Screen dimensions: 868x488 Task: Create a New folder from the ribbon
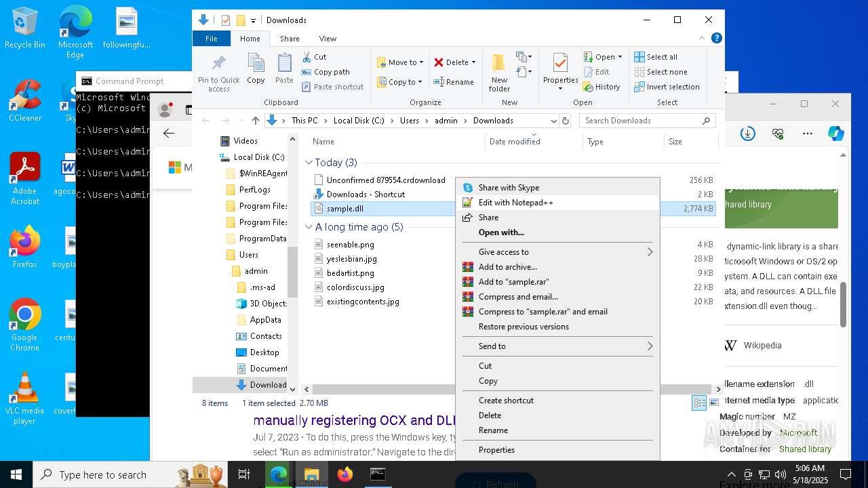pos(499,72)
